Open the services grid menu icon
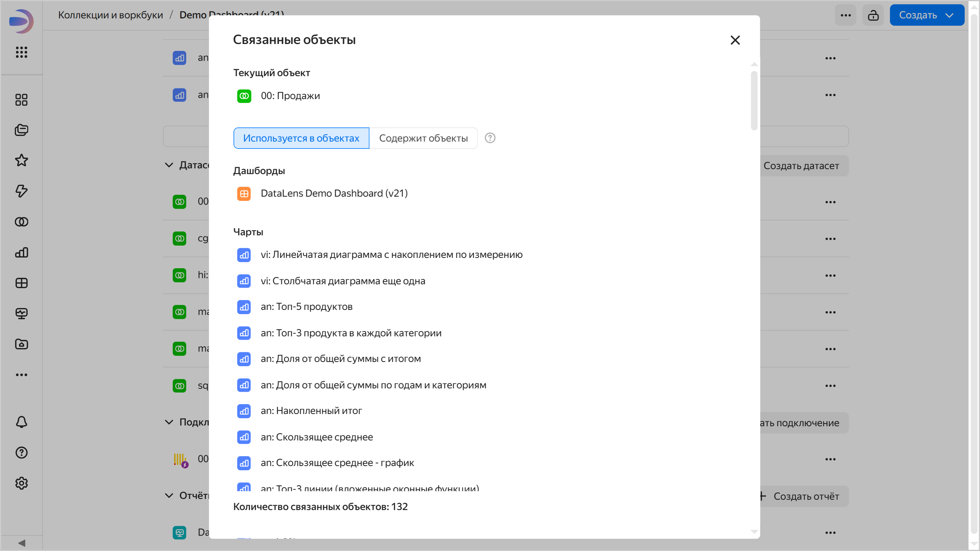980x551 pixels. [x=21, y=52]
